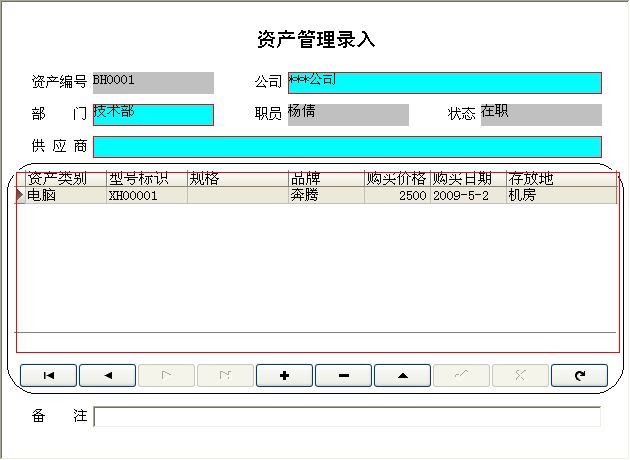Click the 存放地 cell showing 机房
The image size is (630, 460).
(x=560, y=196)
